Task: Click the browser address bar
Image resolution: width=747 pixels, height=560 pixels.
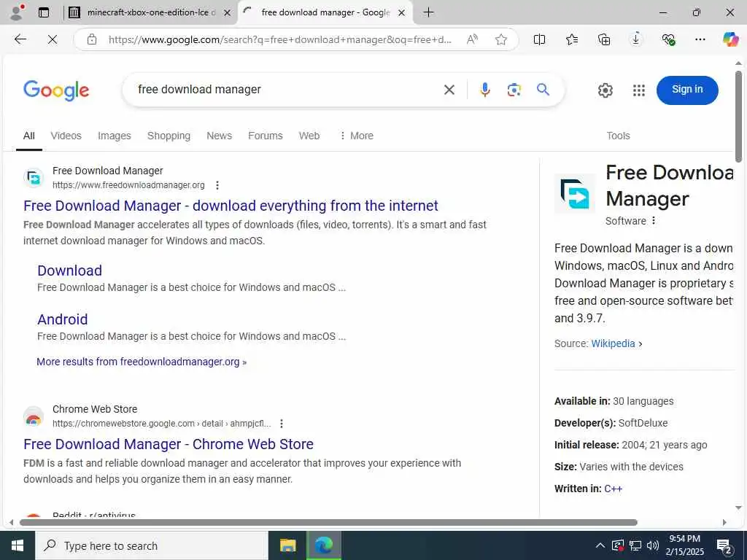Action: click(279, 39)
